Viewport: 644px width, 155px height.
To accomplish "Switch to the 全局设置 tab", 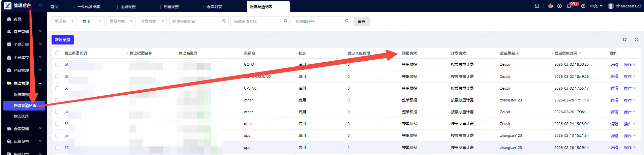I will (128, 7).
